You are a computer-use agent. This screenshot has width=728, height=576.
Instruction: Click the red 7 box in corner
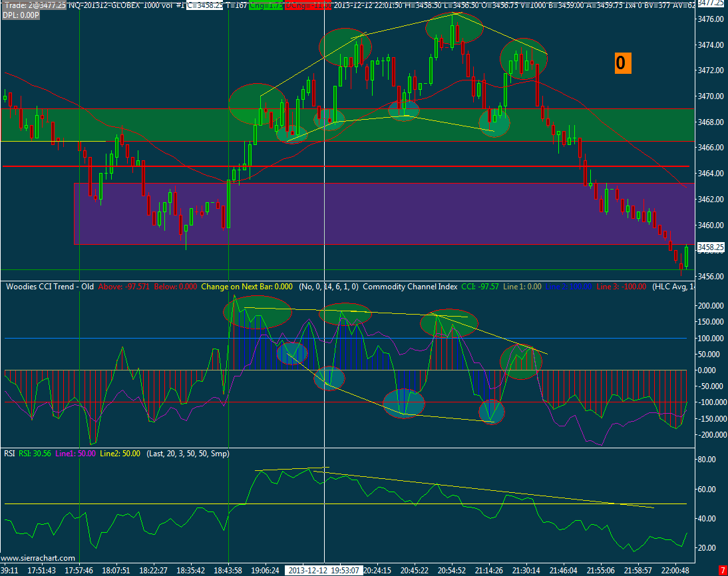pos(723,570)
